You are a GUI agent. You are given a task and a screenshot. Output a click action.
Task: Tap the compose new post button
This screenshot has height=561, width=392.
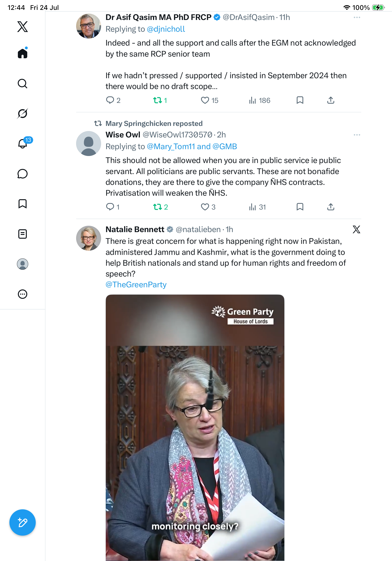(x=23, y=522)
